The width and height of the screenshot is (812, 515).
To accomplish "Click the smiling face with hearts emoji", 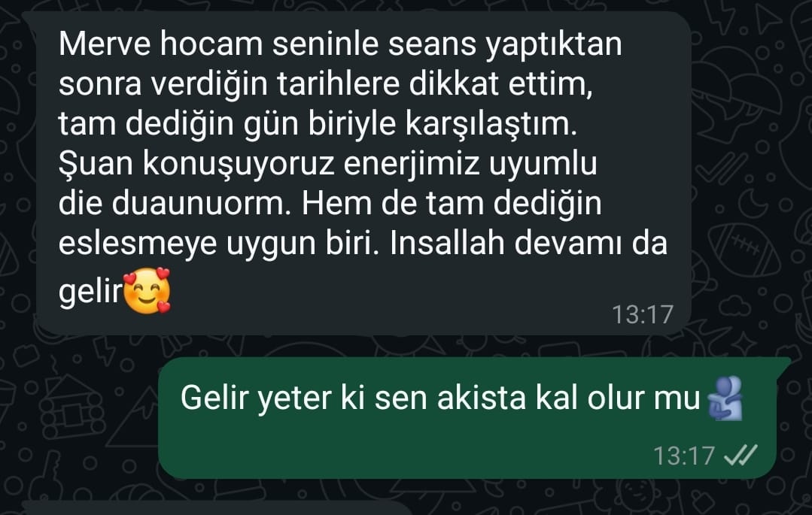I will 147,290.
